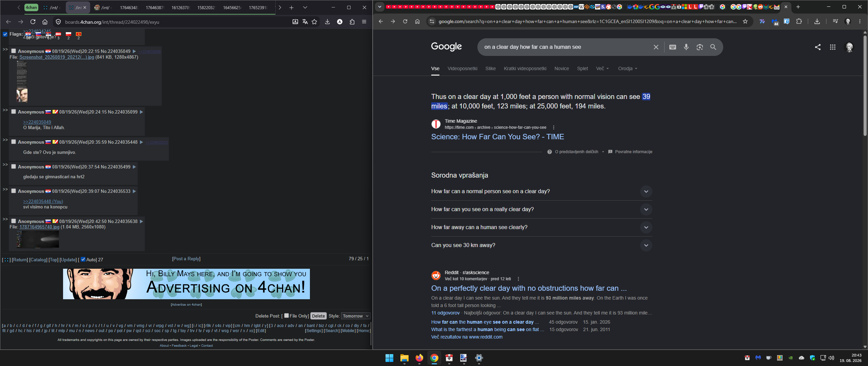Click the Catalog link on 4chan
Viewport: 868px width, 366px height.
(x=38, y=260)
